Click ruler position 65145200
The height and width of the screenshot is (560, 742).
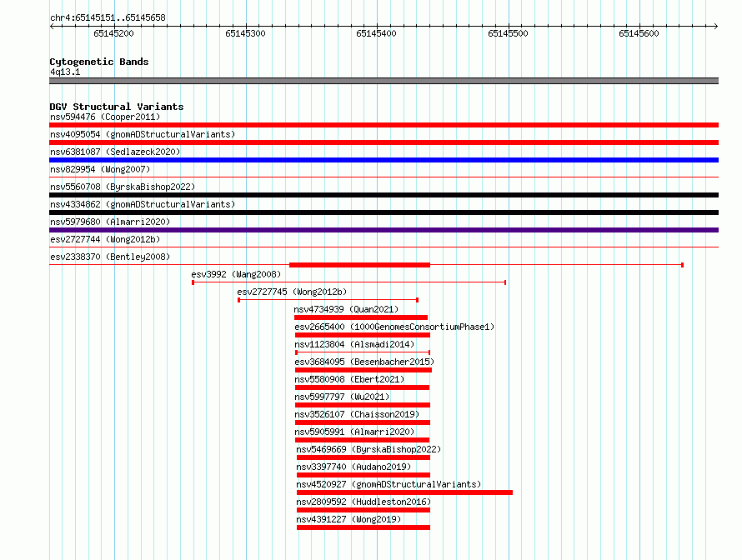(113, 33)
